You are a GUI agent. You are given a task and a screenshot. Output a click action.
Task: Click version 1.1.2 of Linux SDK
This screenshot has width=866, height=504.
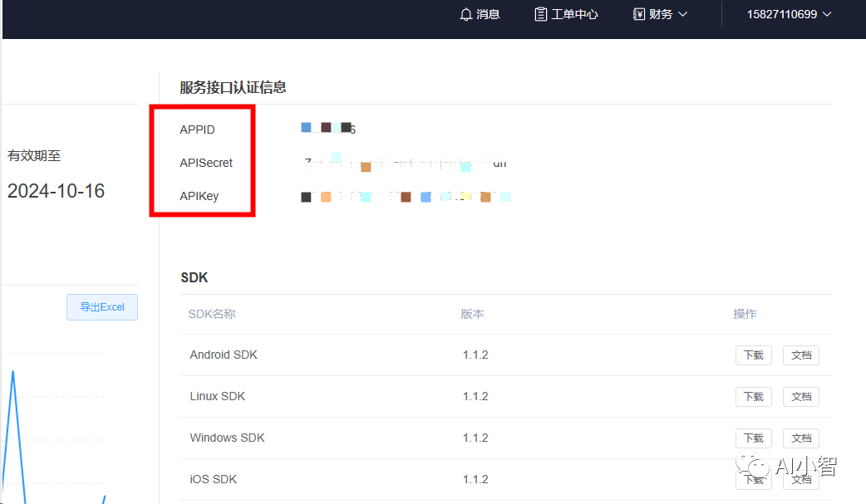pos(475,396)
